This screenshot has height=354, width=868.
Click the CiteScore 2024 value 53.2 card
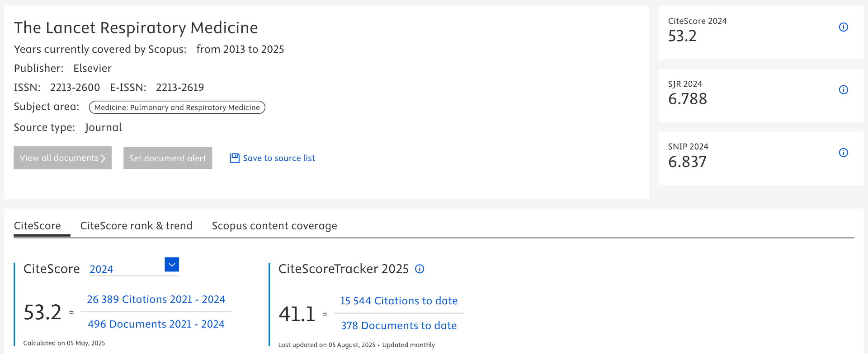click(761, 33)
